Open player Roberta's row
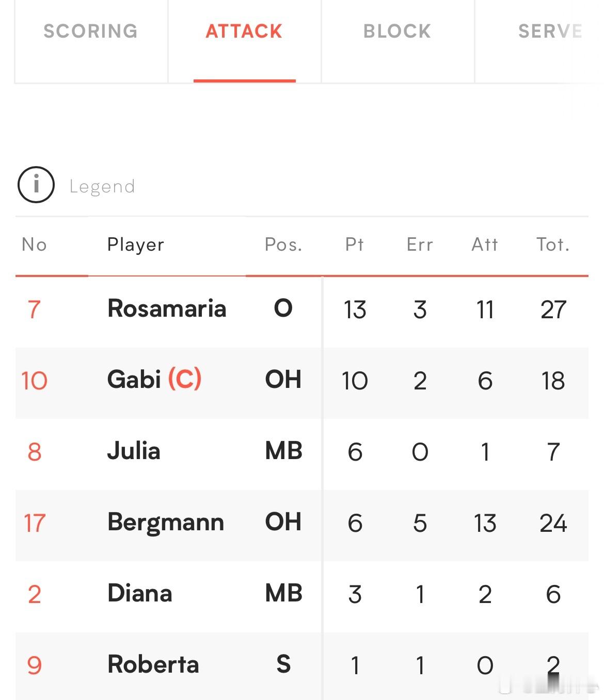Screen dimensions: 604x700 click(x=302, y=665)
